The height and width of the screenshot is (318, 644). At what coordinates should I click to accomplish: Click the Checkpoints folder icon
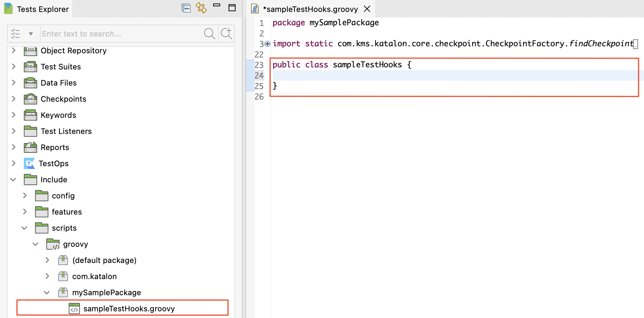click(30, 99)
